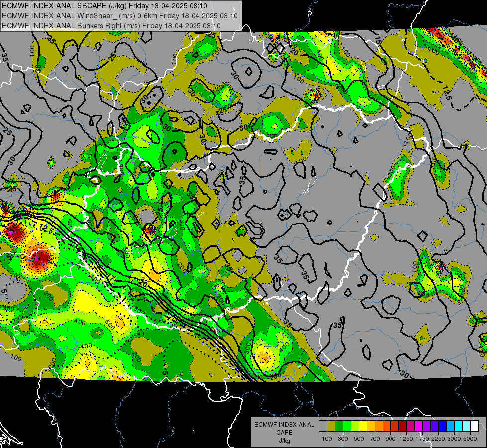Screen dimensions: 487x448
Task: Click the cyan legend swatch
Action: click(459, 426)
